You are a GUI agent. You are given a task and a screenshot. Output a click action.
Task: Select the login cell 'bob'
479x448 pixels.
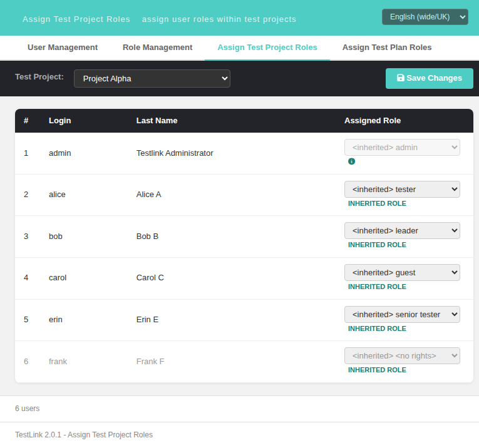[56, 237]
